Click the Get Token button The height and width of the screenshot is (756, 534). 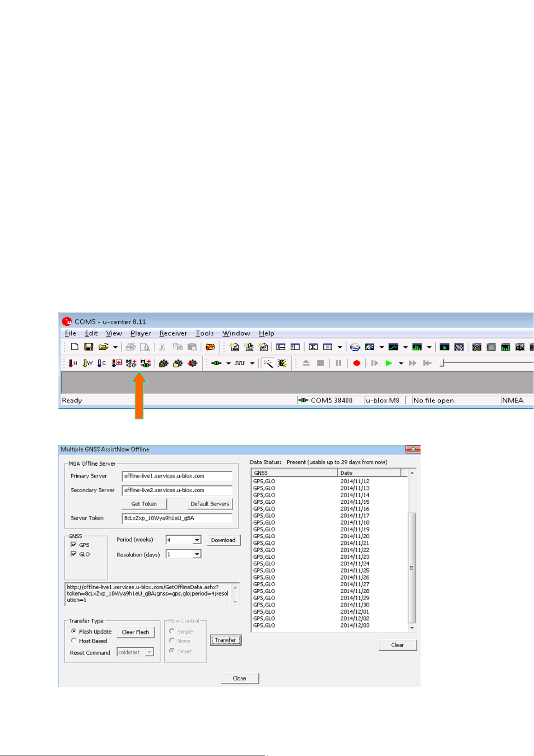coord(144,504)
